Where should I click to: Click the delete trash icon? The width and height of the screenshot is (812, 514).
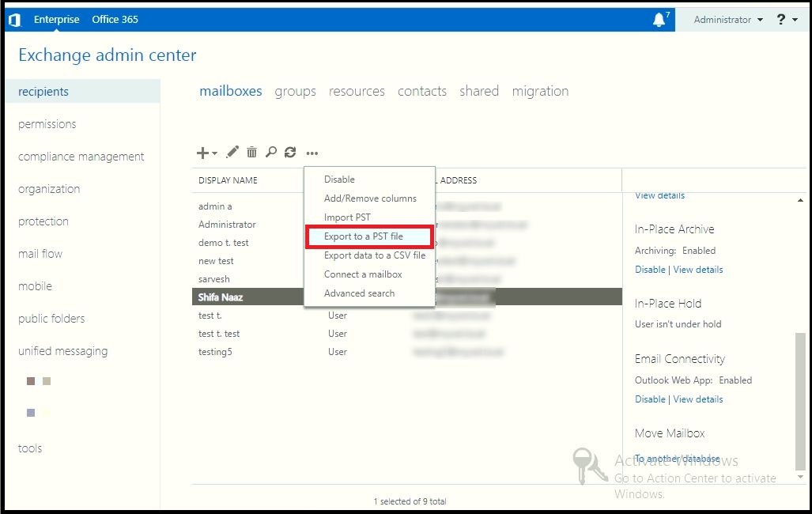(251, 152)
